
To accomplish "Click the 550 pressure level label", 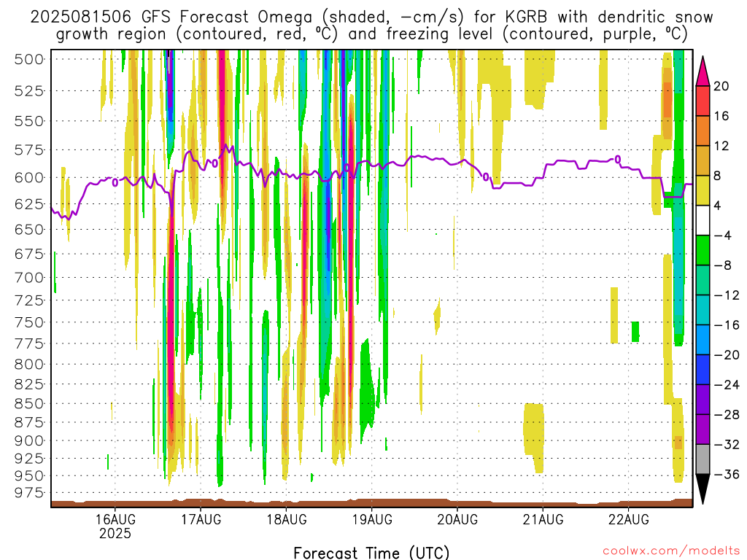I will pyautogui.click(x=29, y=121).
